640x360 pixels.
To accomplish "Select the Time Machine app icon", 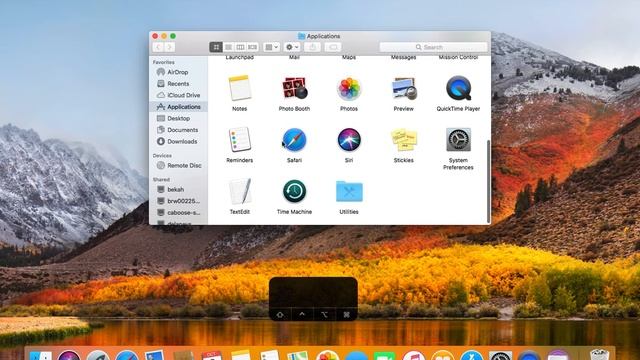I will pyautogui.click(x=294, y=191).
